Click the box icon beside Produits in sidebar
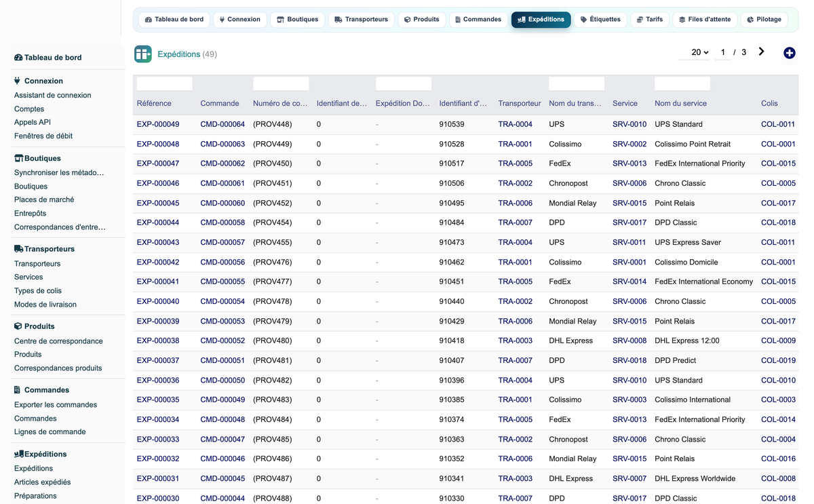 [x=18, y=326]
